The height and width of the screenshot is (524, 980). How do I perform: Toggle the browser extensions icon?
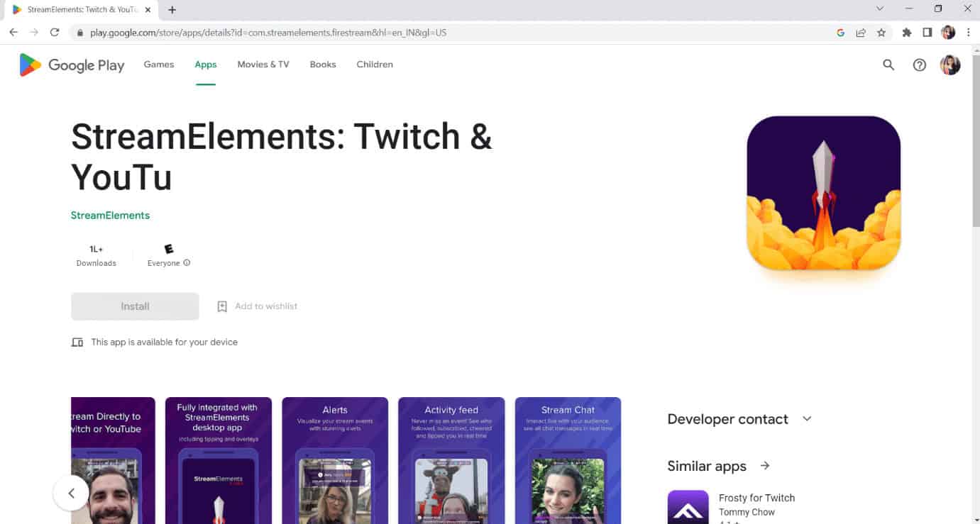(x=908, y=33)
